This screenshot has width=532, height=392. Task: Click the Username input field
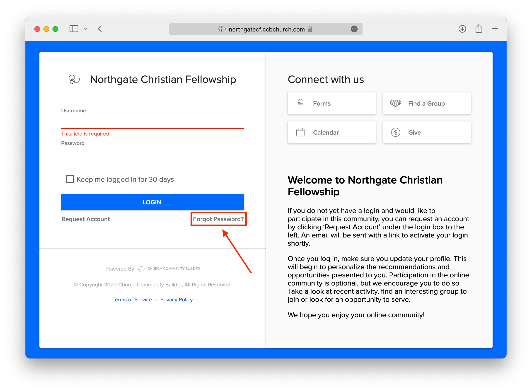click(x=153, y=122)
